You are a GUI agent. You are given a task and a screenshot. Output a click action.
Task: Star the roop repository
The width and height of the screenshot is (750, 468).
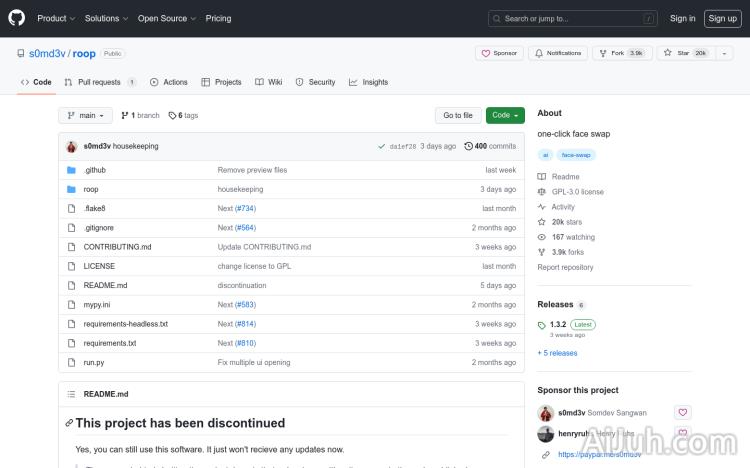679,53
